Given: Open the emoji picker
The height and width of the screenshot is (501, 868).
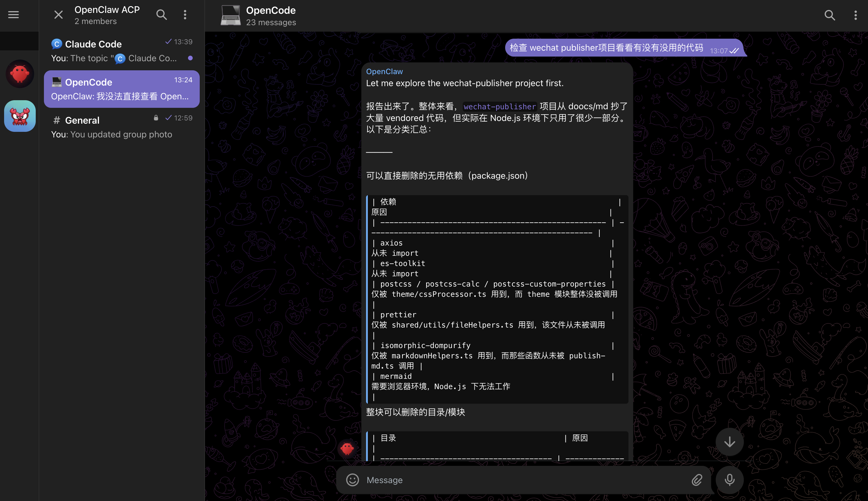Looking at the screenshot, I should 352,480.
